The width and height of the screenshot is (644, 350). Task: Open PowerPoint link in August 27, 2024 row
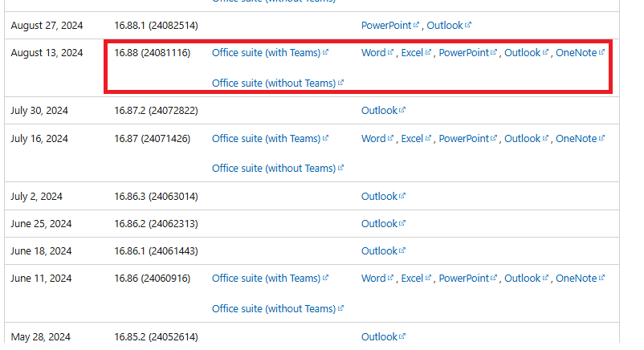389,26
